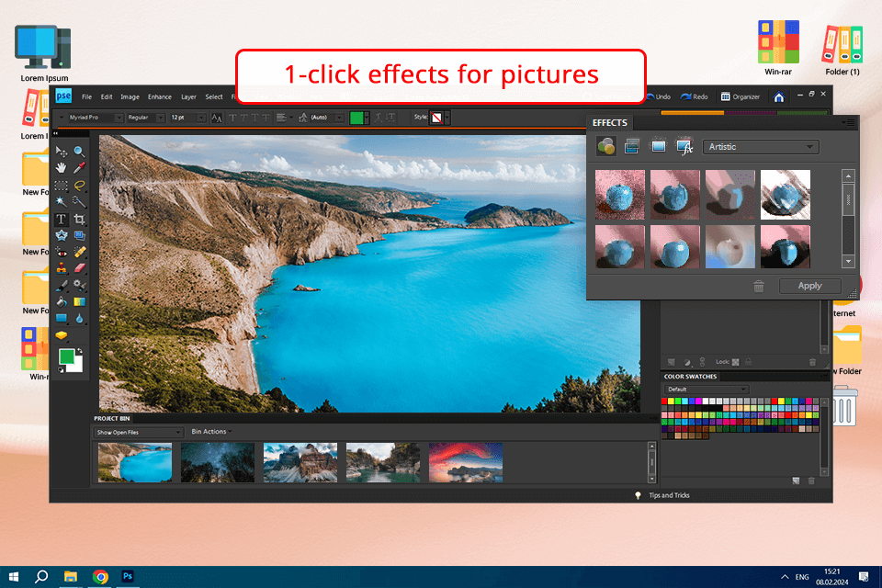Toggle Lock All padlock in Layers panel
The image size is (882, 588).
pyautogui.click(x=748, y=362)
